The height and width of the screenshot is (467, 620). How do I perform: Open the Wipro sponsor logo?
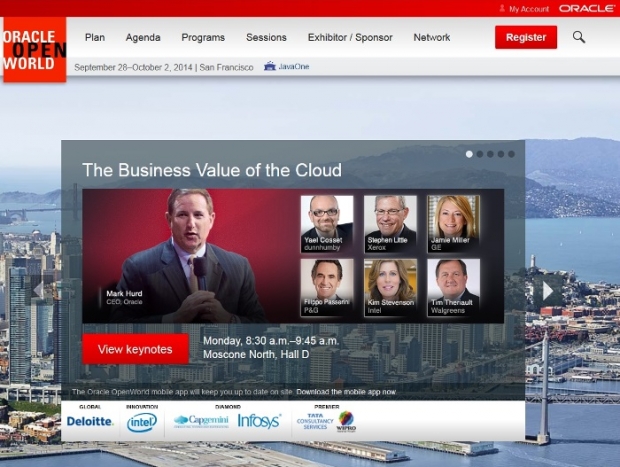click(346, 422)
